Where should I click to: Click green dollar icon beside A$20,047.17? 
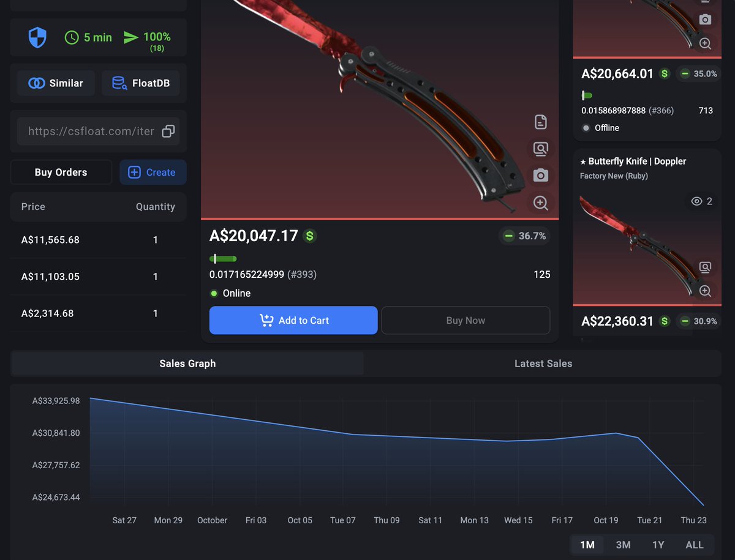(309, 236)
